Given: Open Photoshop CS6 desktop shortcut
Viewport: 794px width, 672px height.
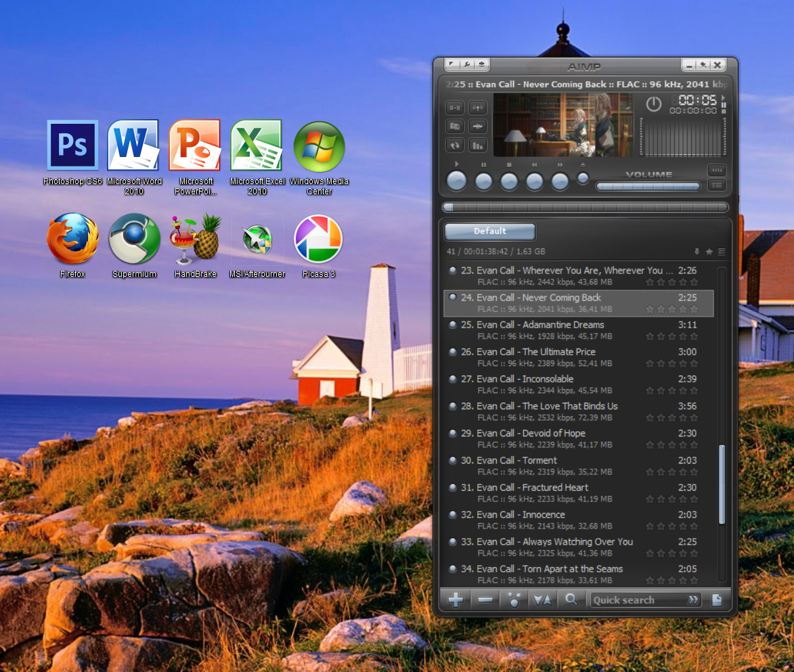Looking at the screenshot, I should point(73,152).
